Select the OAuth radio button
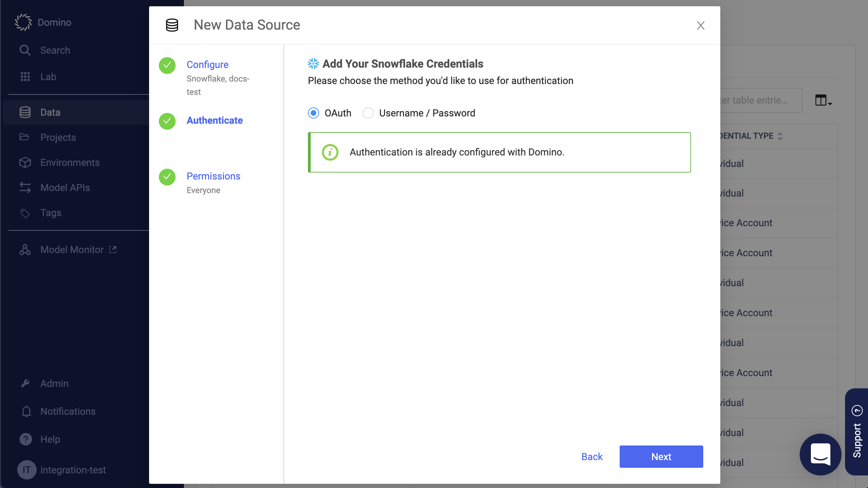 pos(313,113)
